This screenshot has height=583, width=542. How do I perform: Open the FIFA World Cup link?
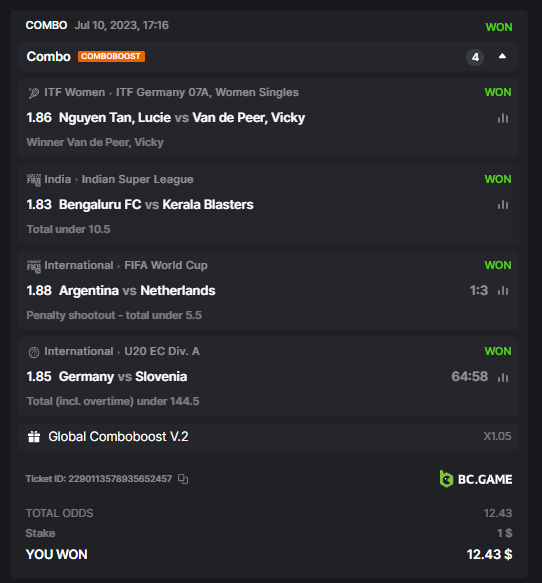[166, 265]
